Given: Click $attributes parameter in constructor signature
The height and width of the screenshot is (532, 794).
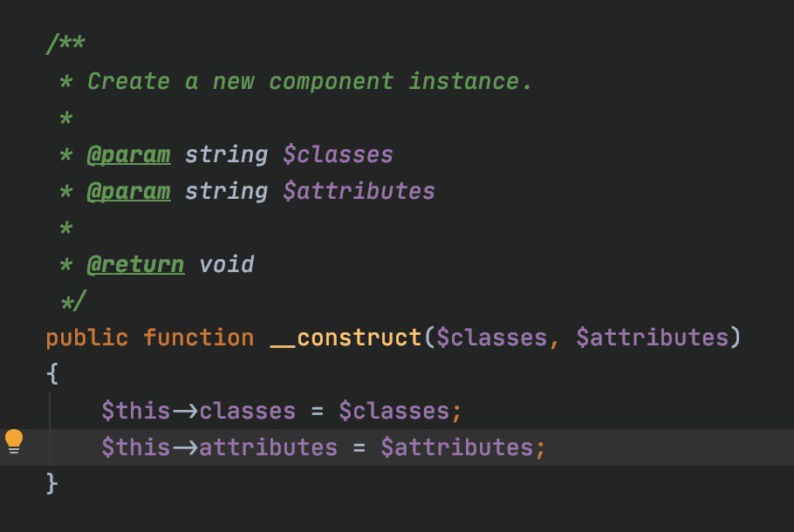Looking at the screenshot, I should [x=652, y=338].
